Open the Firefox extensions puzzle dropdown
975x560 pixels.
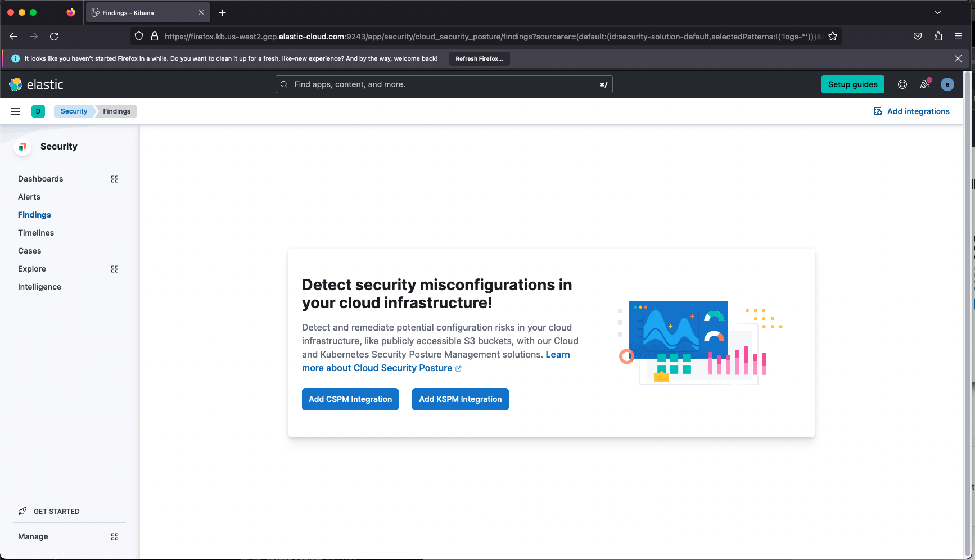(937, 36)
